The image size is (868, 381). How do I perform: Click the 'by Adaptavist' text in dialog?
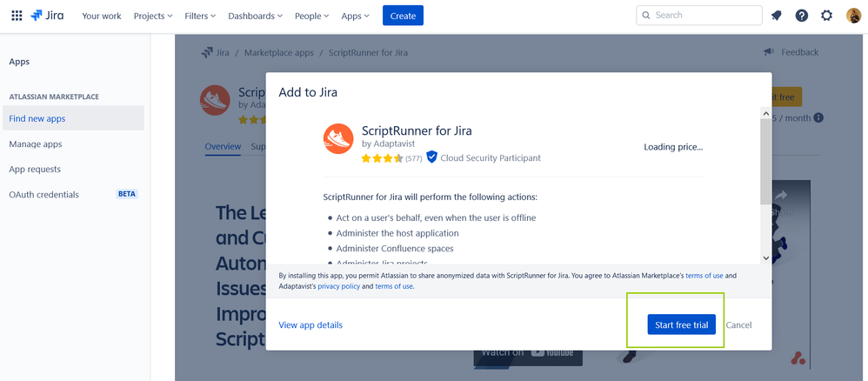coord(388,144)
